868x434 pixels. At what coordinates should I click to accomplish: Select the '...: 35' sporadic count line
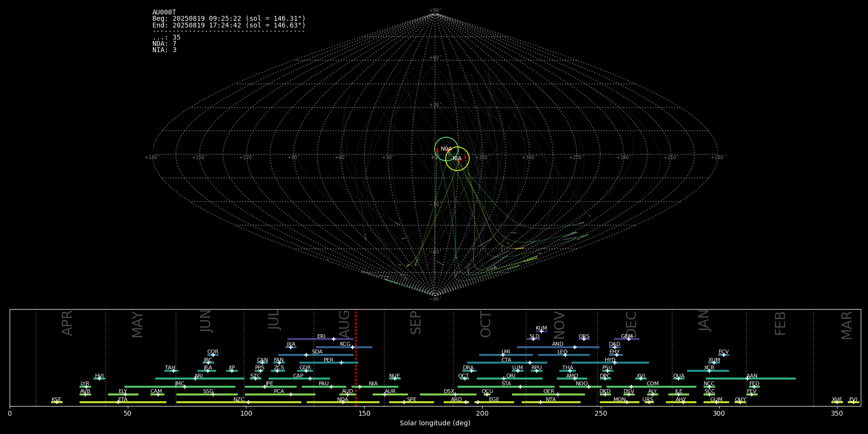[x=166, y=38]
